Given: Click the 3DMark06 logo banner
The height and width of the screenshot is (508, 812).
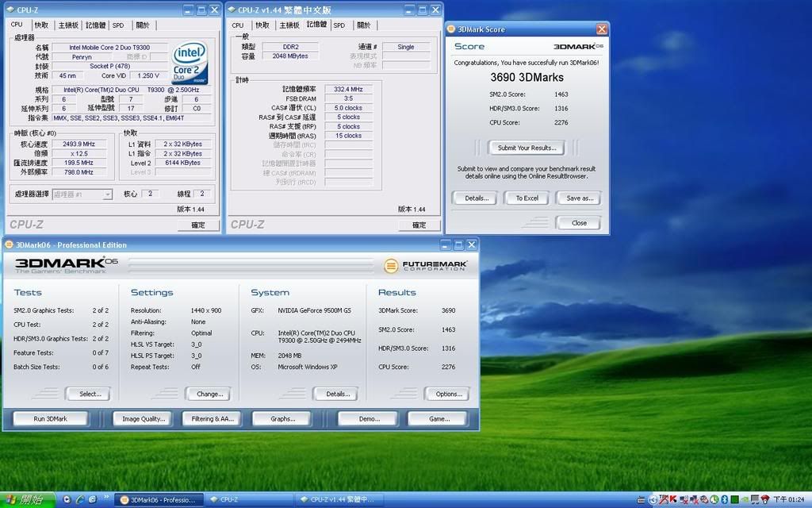Looking at the screenshot, I should (67, 265).
